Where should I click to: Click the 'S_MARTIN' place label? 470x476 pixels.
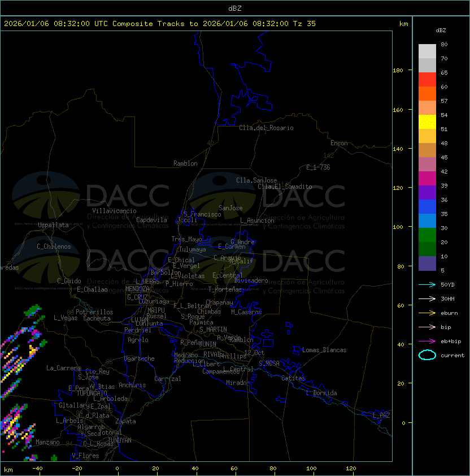tap(213, 330)
